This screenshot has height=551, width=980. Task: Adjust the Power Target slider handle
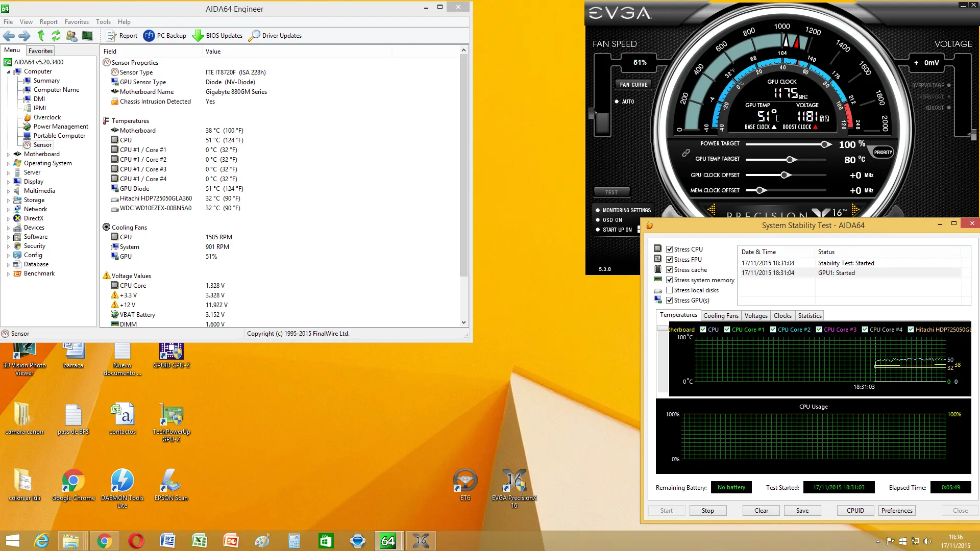[825, 144]
